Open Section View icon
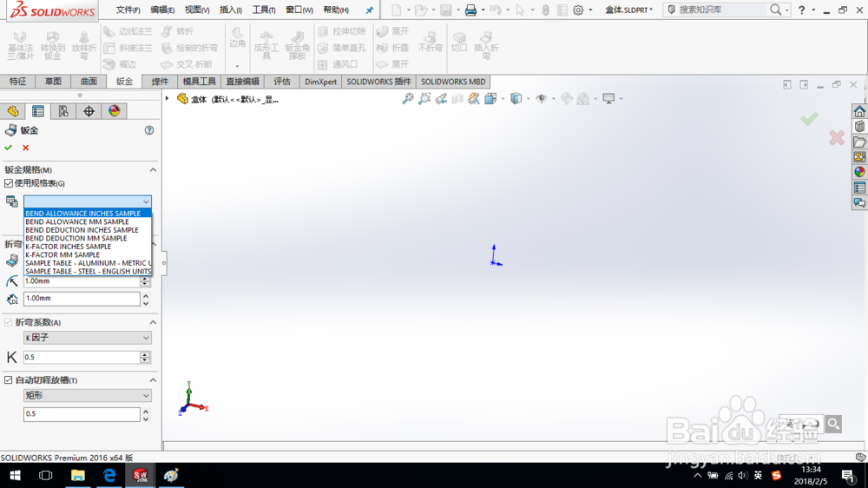868x488 pixels. coord(457,99)
